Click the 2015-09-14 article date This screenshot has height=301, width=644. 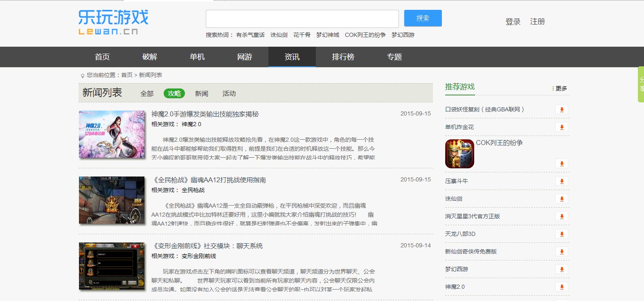click(x=415, y=245)
